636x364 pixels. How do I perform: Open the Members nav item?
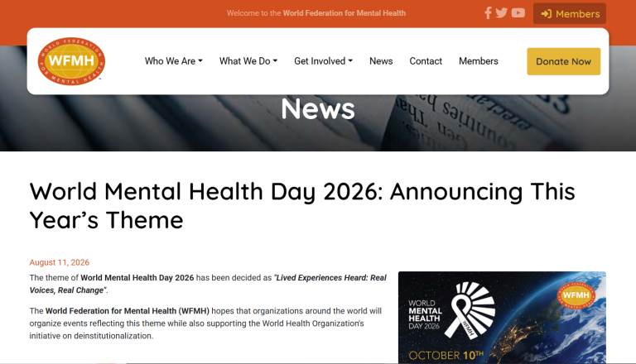click(x=478, y=61)
